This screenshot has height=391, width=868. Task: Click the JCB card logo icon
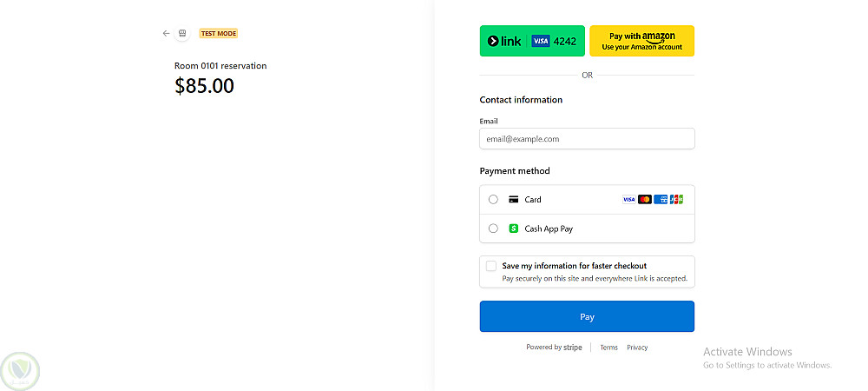click(676, 200)
